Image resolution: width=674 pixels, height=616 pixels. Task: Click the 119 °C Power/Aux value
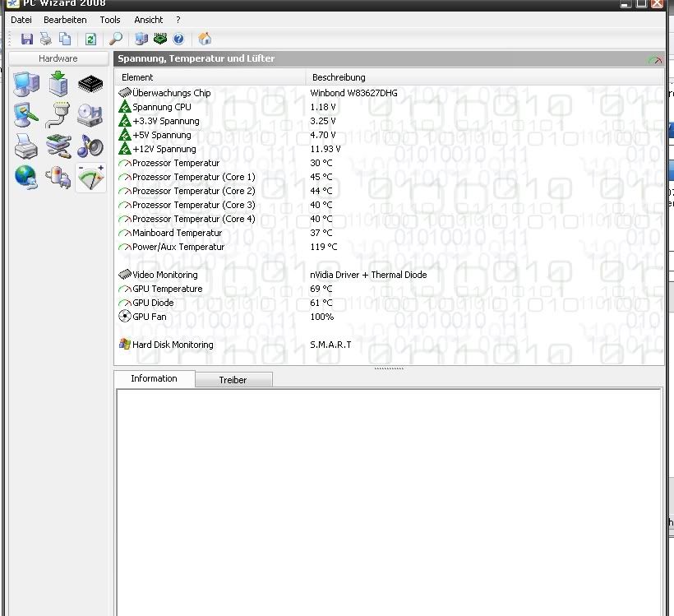pos(324,247)
